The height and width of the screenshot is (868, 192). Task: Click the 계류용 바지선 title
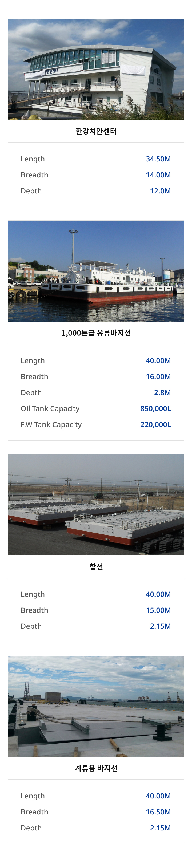click(x=96, y=768)
